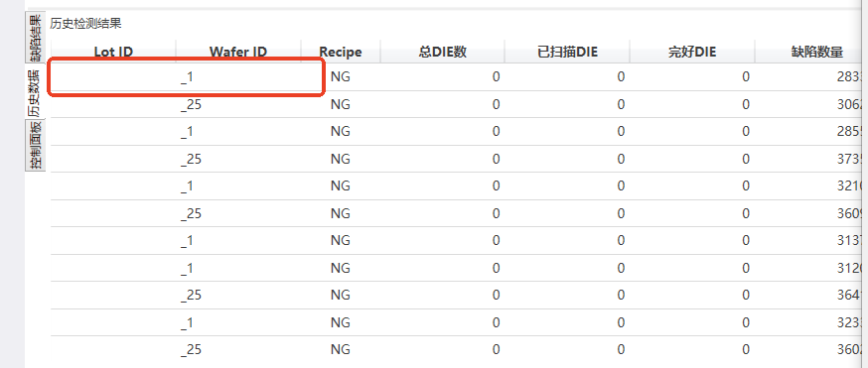Click defect count cell beginning with 306
Image resolution: width=868 pixels, height=368 pixels.
pos(811,104)
